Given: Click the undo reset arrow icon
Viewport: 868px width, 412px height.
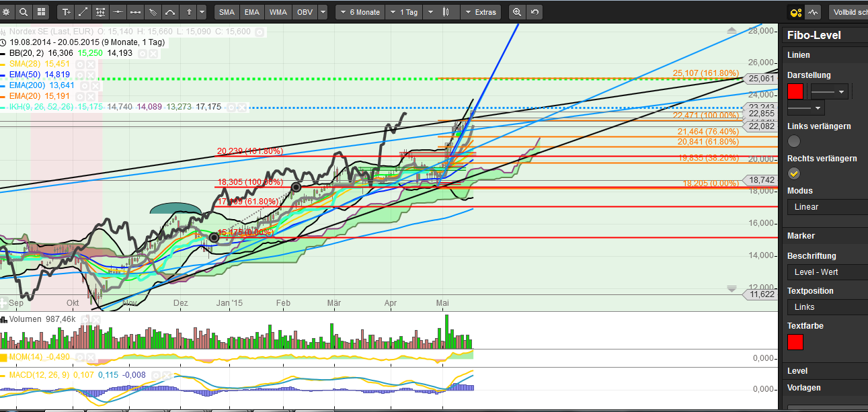Looking at the screenshot, I should 535,12.
